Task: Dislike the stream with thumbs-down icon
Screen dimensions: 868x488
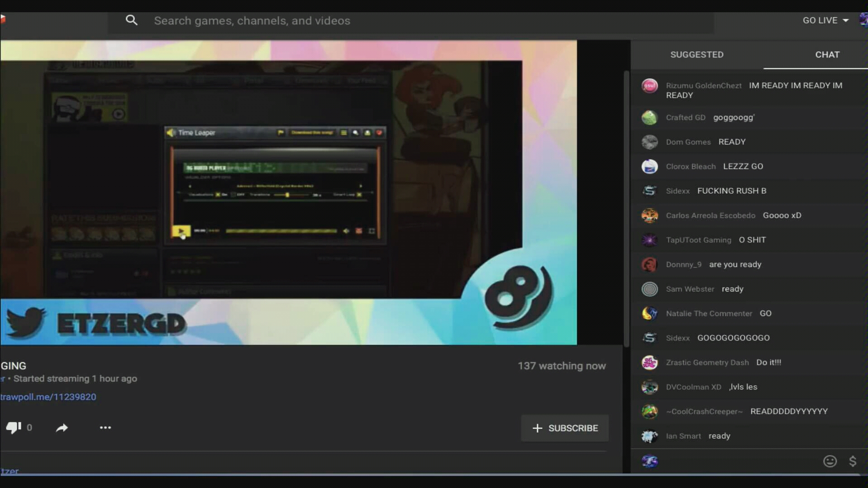Action: 14,427
